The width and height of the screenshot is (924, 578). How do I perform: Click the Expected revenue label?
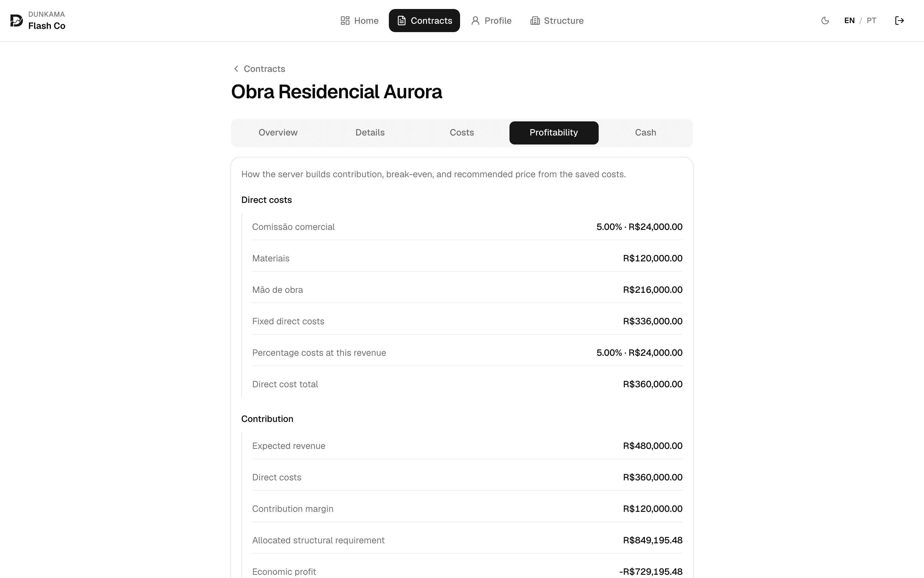(x=289, y=446)
